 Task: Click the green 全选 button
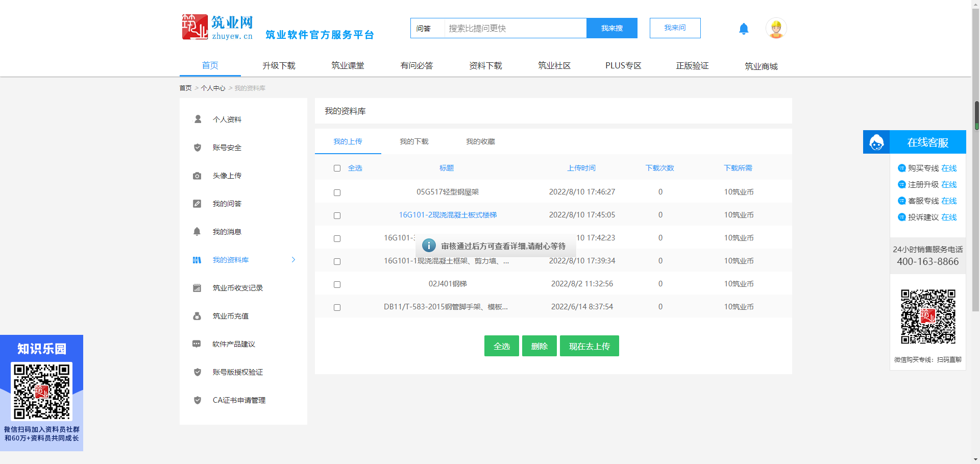502,346
